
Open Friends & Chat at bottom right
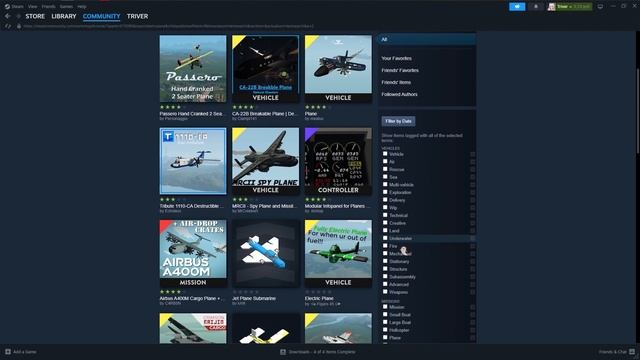(x=617, y=352)
